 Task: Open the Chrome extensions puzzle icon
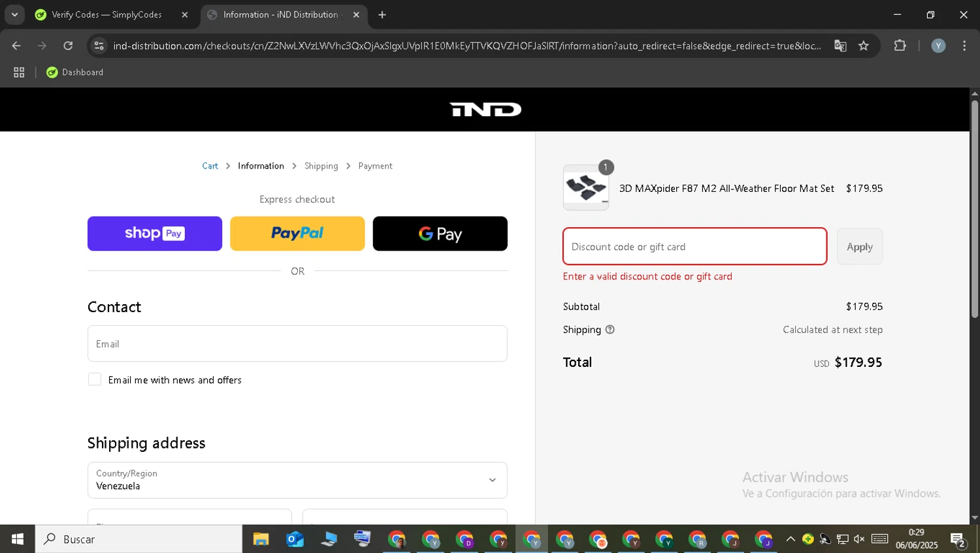click(900, 46)
